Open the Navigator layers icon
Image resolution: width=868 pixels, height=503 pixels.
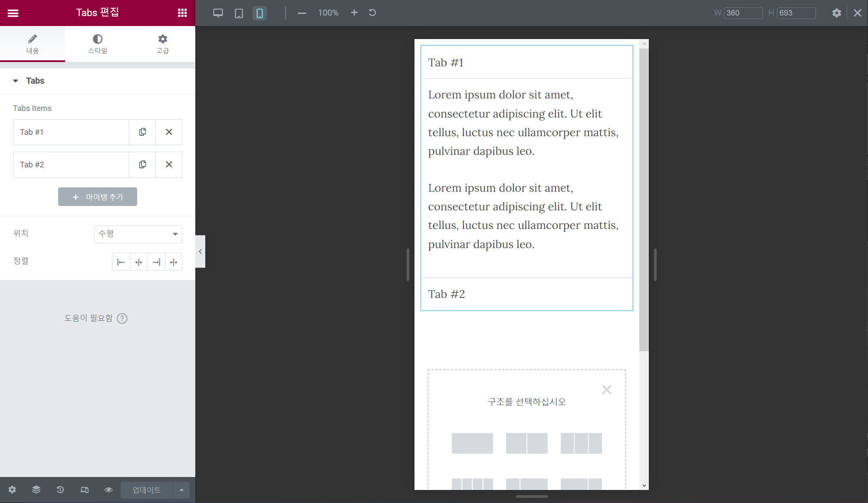[36, 490]
